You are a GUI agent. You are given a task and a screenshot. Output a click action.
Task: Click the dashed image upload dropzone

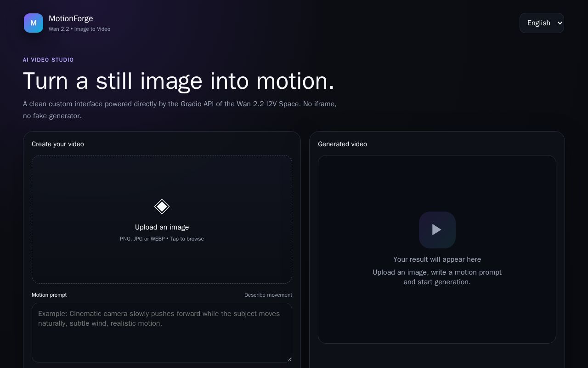[162, 219]
